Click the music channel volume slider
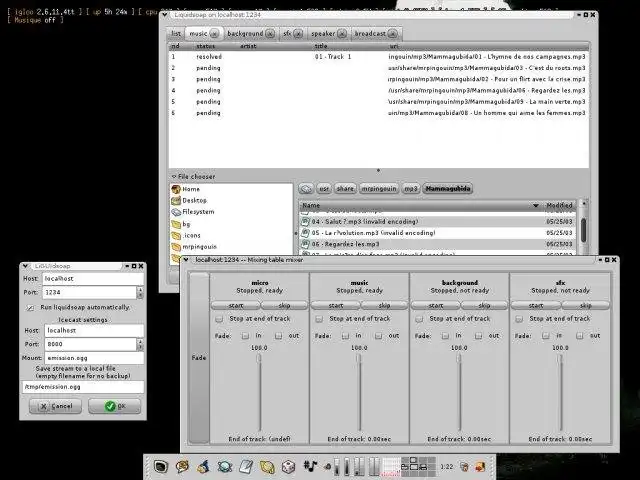Screen dimensions: 640x480 click(359, 393)
